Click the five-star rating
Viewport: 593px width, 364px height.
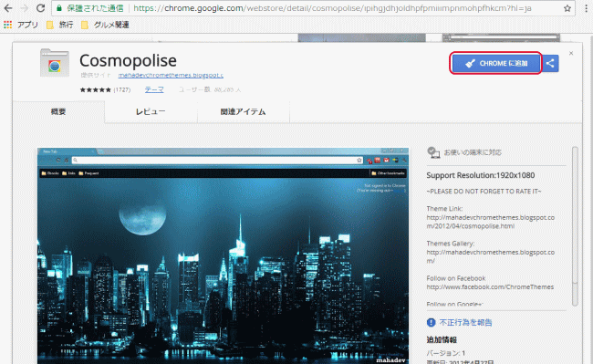coord(95,90)
